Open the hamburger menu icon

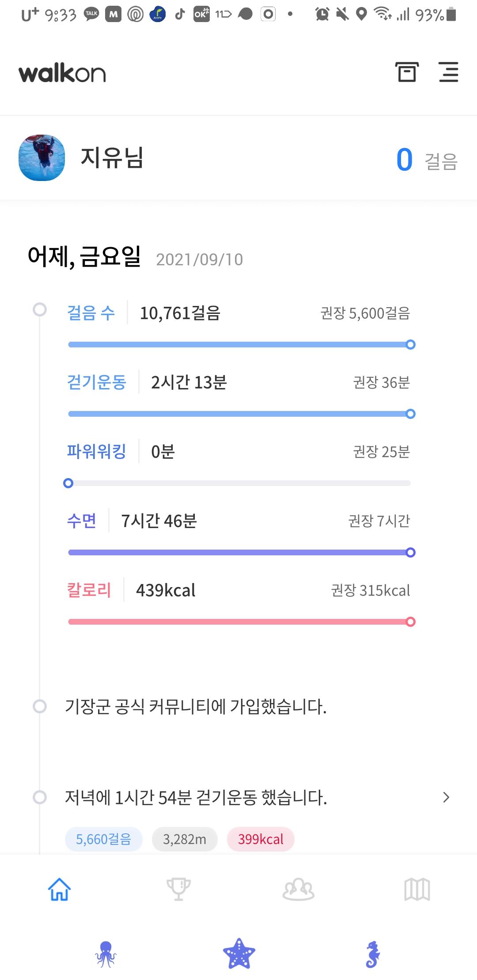click(x=448, y=72)
